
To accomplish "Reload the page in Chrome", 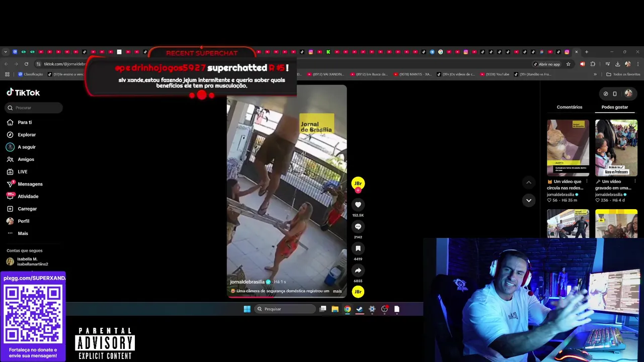I will pyautogui.click(x=26, y=64).
